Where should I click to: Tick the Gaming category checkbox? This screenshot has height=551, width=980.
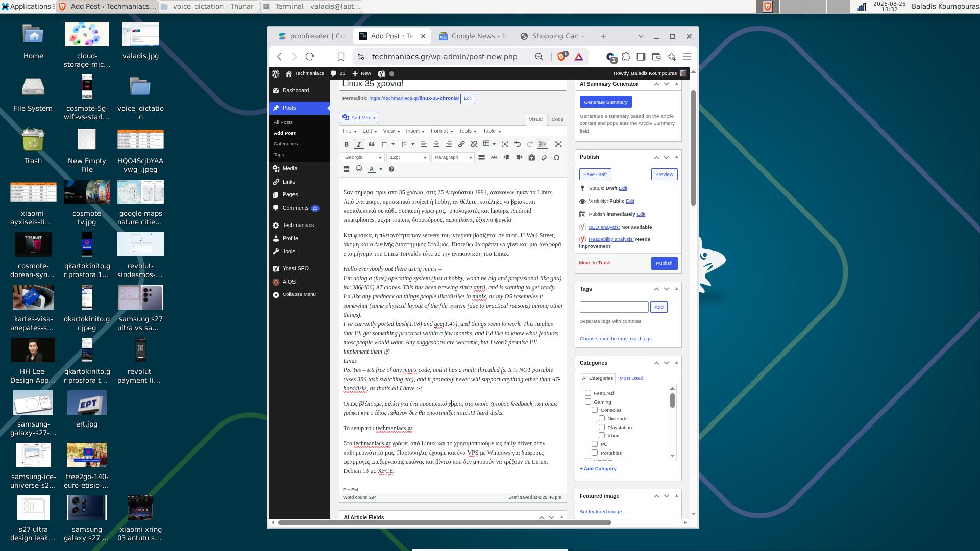click(588, 402)
